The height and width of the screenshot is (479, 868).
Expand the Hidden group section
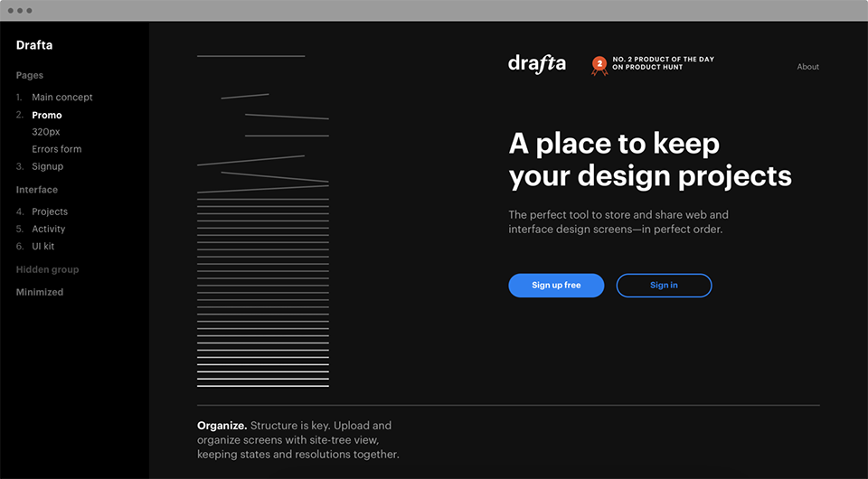coord(47,270)
